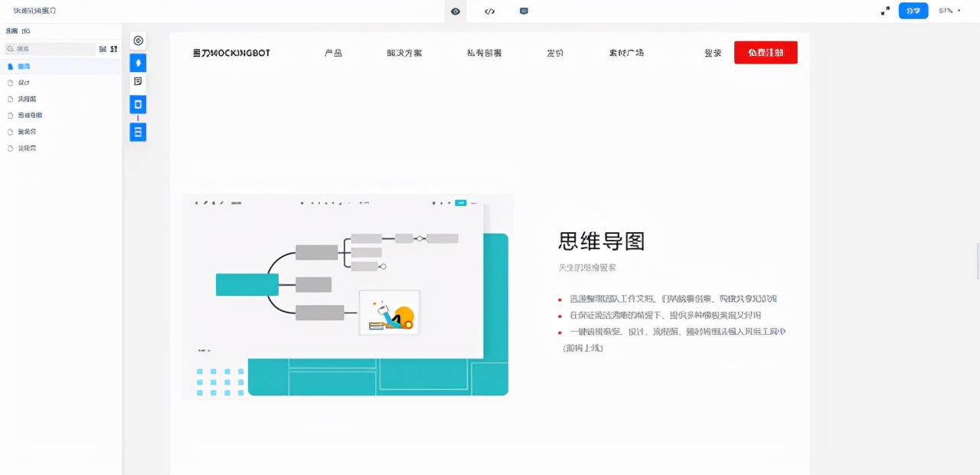Click the fullscreen expand icon at top right

[884, 10]
